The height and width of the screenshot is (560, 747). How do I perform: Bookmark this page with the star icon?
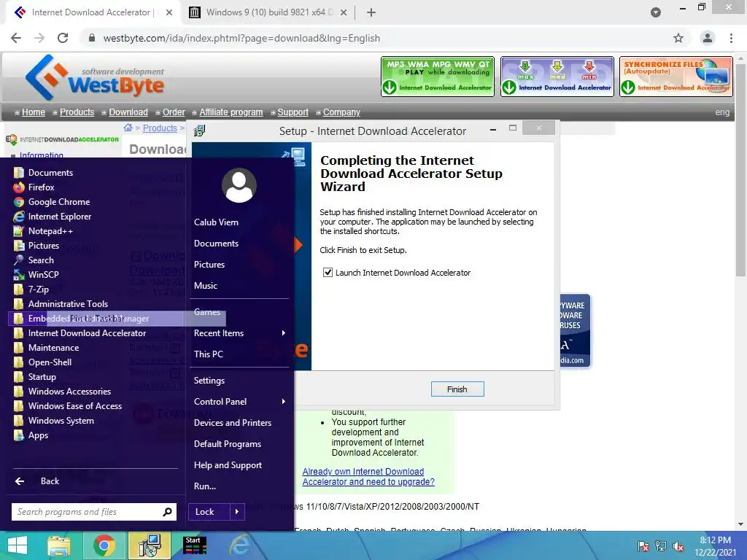point(678,38)
